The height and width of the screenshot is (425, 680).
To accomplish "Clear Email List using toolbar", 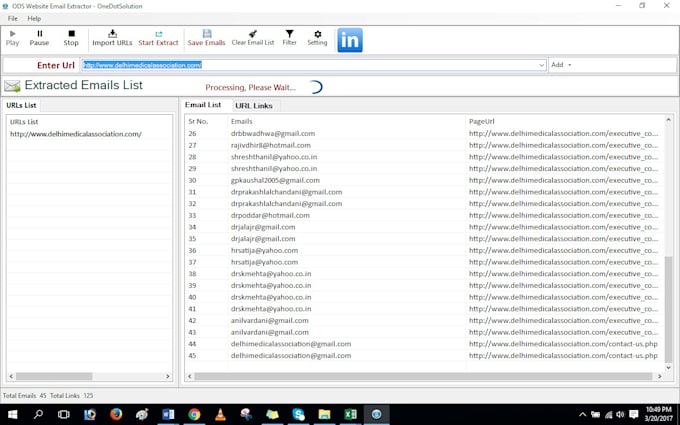I will point(253,38).
